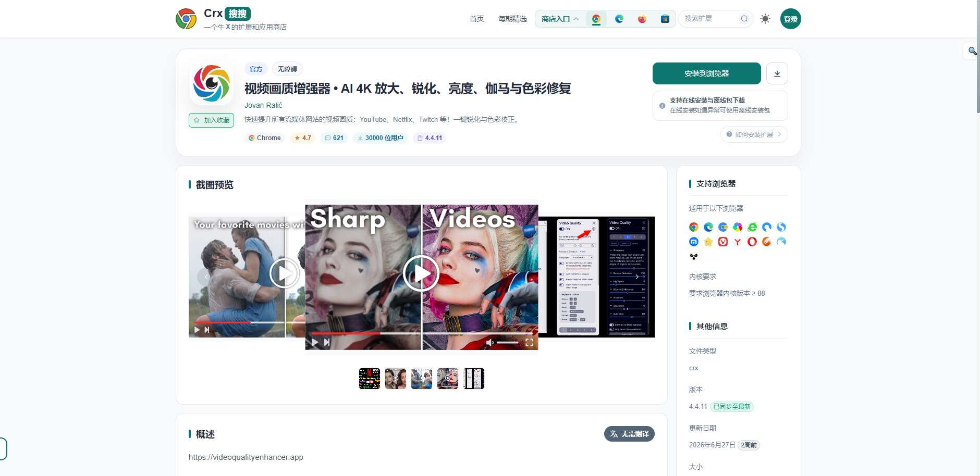Click the Yandex browser icon
The image size is (980, 476).
coord(738,242)
